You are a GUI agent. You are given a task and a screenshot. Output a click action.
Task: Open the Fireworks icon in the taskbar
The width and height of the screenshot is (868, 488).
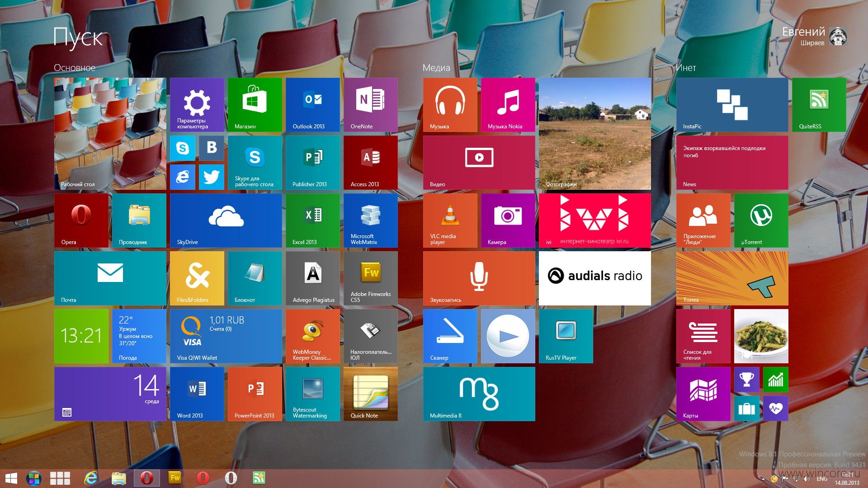(x=175, y=478)
